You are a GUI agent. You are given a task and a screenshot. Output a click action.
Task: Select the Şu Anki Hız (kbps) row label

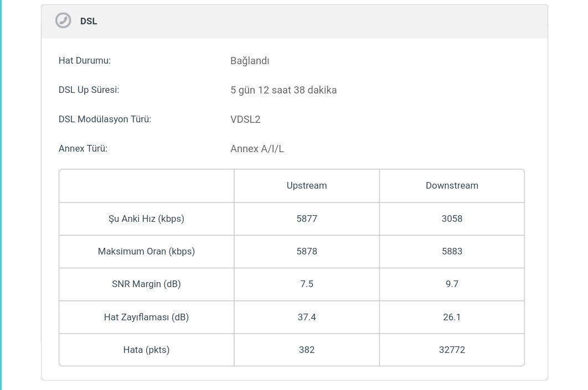point(146,219)
